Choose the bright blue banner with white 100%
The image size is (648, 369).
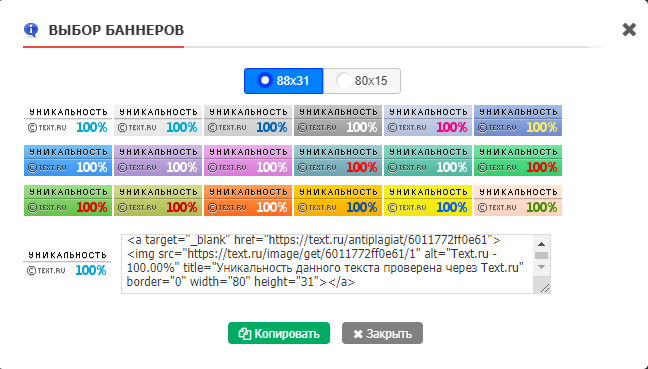tap(68, 160)
